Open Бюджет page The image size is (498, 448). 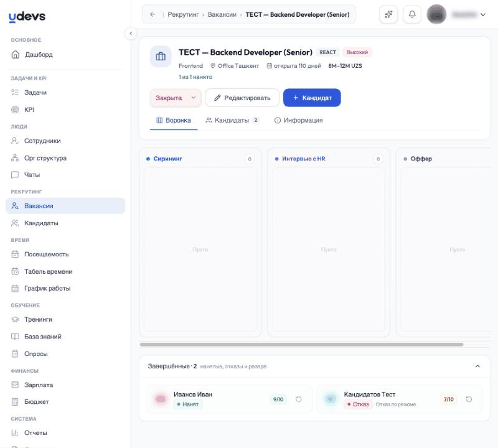click(x=65, y=401)
